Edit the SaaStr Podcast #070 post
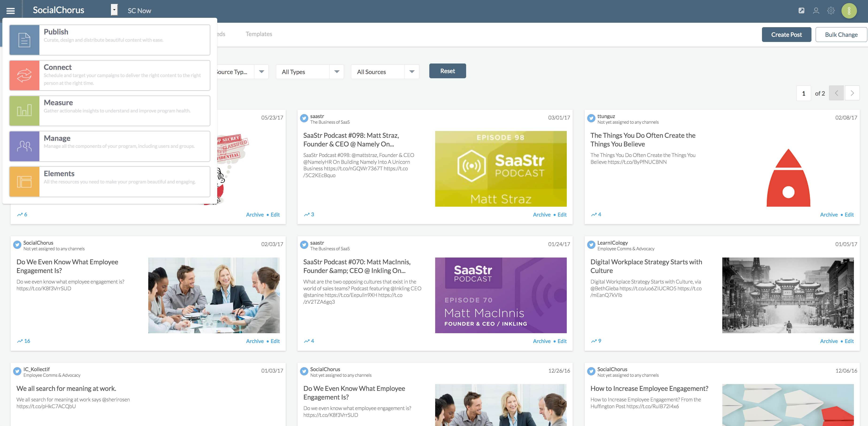Image resolution: width=868 pixels, height=426 pixels. [562, 341]
